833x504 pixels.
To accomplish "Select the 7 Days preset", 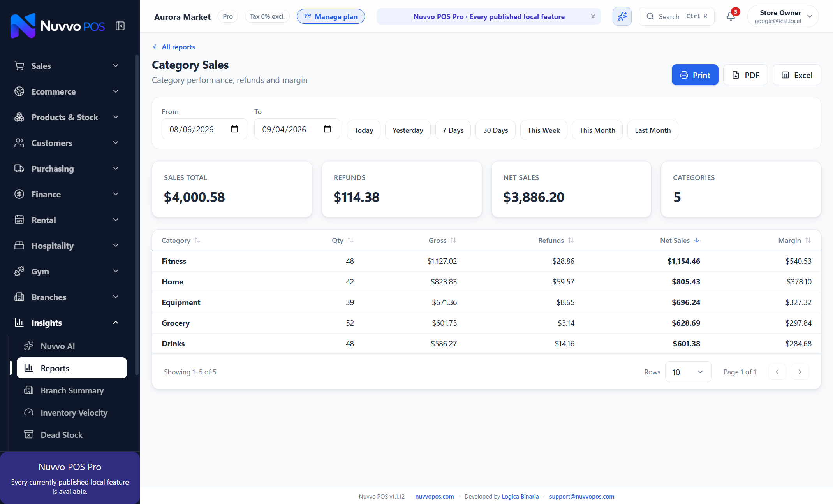I will (453, 130).
